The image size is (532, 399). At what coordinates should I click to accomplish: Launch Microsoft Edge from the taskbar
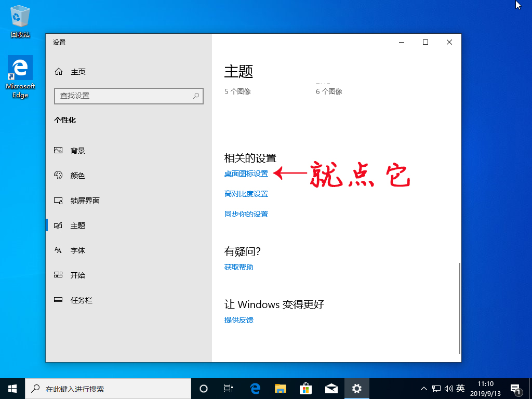(254, 388)
